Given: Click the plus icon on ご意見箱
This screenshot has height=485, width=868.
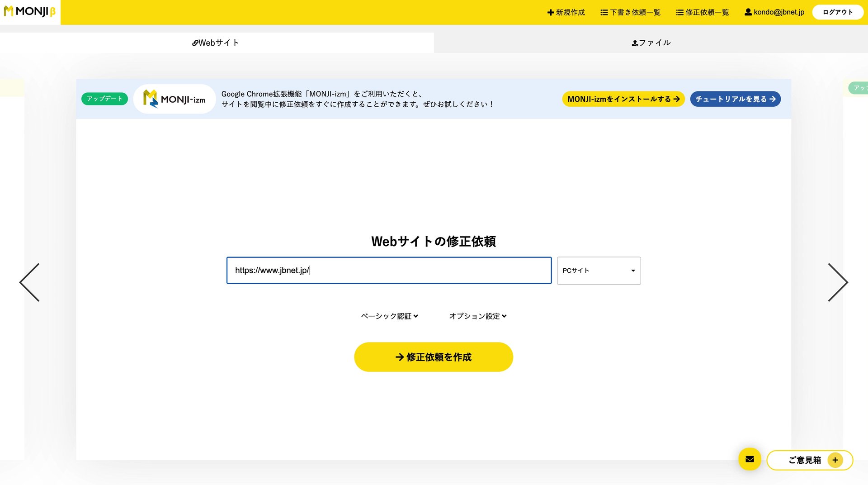Looking at the screenshot, I should coord(835,460).
